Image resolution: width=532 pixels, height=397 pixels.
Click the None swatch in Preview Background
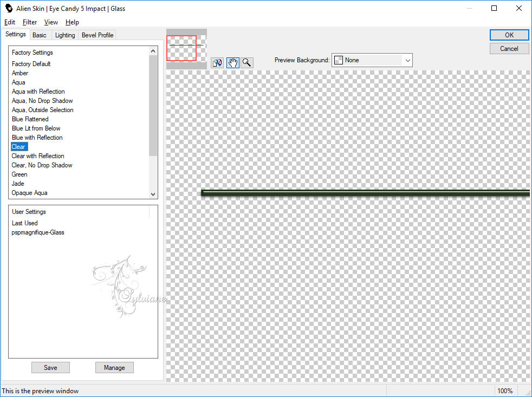pos(338,61)
